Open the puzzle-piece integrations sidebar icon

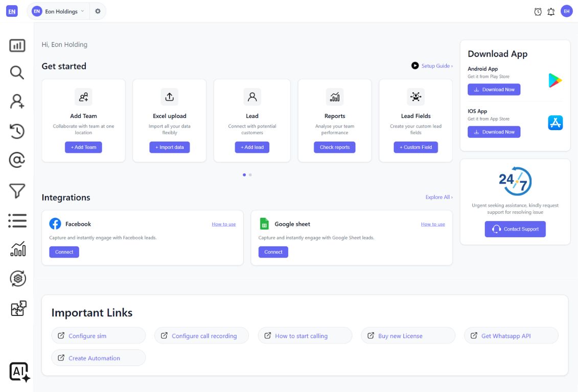18,308
